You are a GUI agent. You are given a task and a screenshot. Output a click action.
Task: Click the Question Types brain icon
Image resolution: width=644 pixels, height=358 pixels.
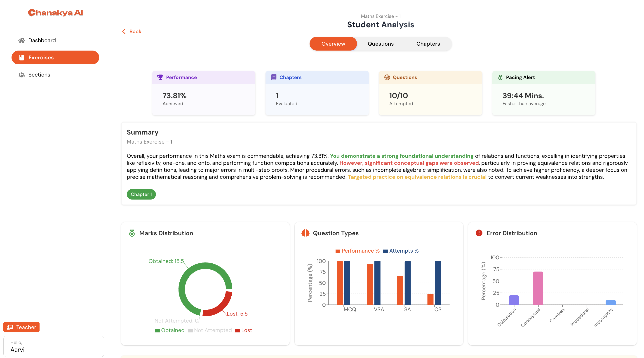coord(306,233)
